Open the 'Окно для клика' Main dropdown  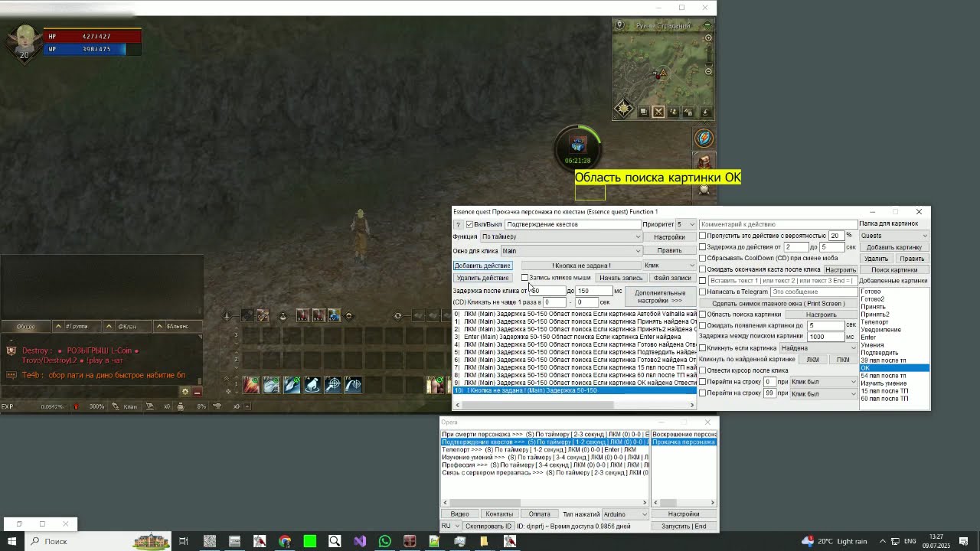pos(571,250)
